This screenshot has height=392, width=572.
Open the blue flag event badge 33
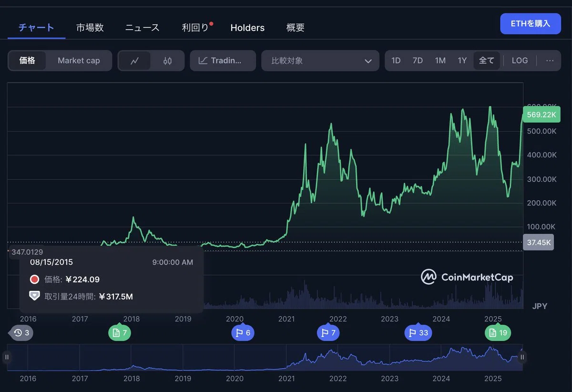point(419,333)
